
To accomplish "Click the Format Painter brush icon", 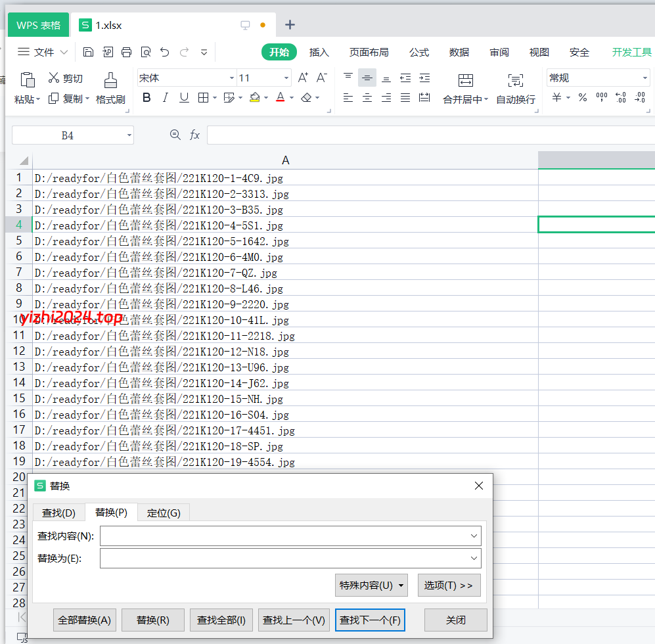I will (110, 80).
